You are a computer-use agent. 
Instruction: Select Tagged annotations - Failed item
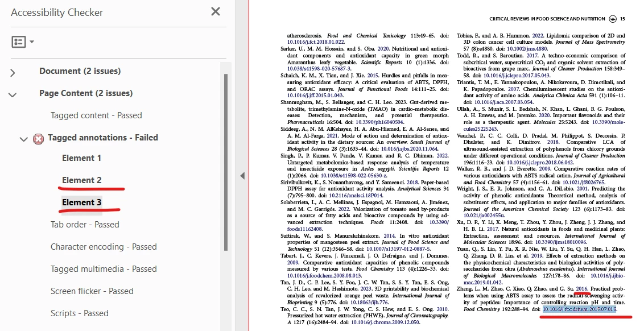point(102,138)
